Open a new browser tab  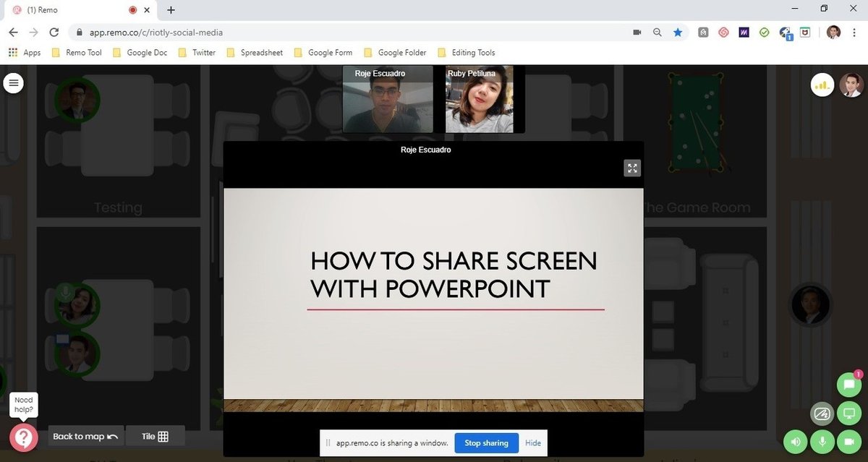click(x=171, y=10)
